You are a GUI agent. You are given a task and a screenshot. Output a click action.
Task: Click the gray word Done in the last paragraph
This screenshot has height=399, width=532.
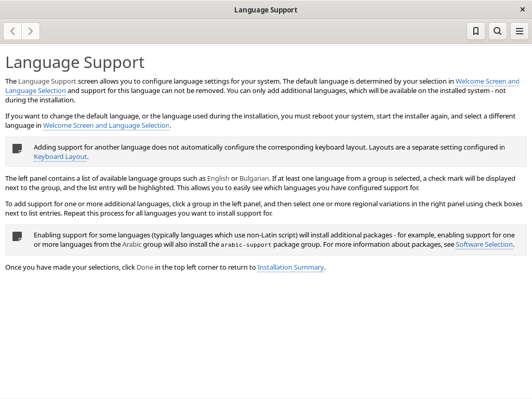(145, 268)
